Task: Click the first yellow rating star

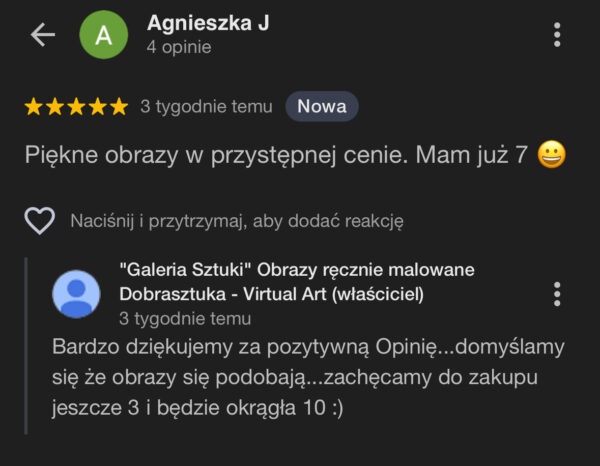Action: (34, 107)
